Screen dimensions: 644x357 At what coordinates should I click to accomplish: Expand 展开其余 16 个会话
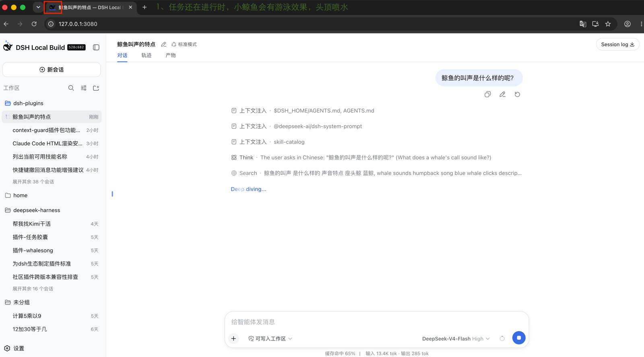click(33, 289)
